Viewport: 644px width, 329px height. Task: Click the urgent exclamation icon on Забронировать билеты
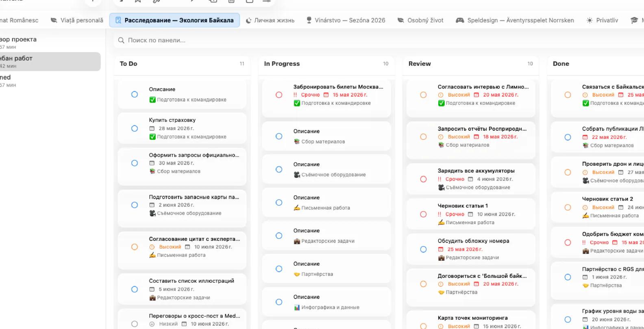(296, 95)
